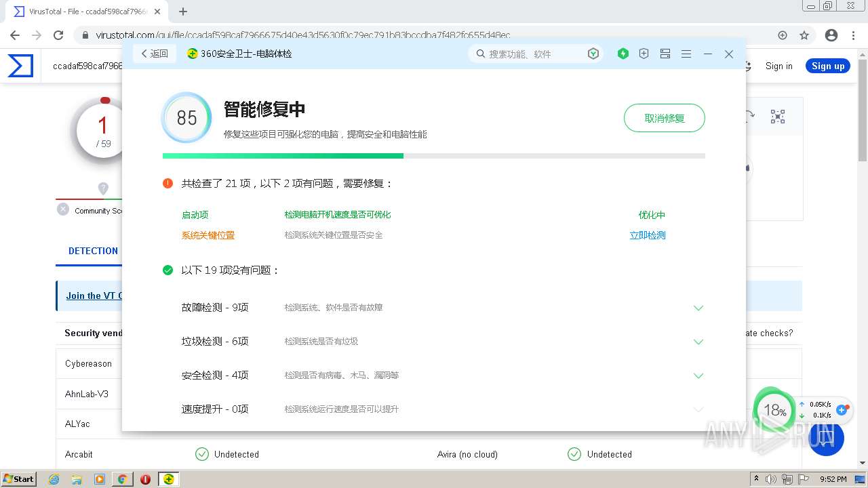868x488 pixels.
Task: Click the 速度提升 - 0项 label
Action: [x=215, y=409]
